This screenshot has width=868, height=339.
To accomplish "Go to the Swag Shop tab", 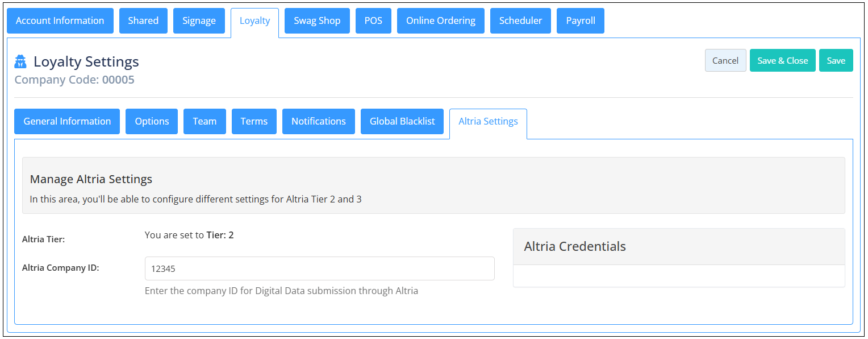I will [x=317, y=20].
